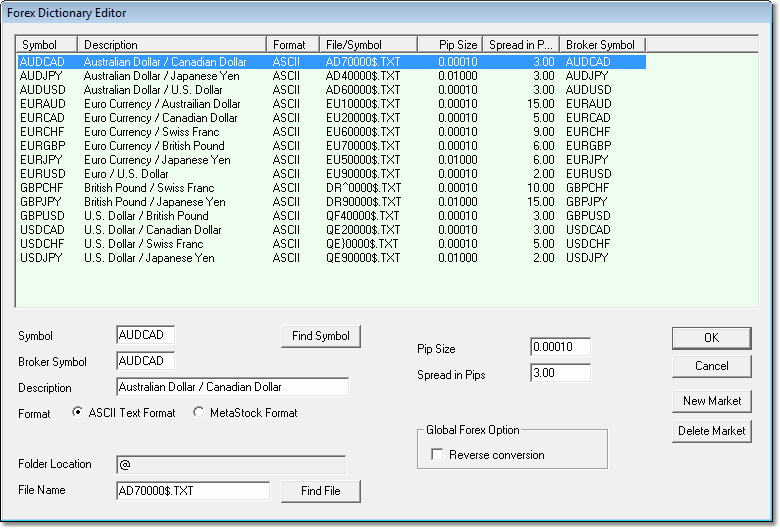Click the Description column header

(173, 45)
